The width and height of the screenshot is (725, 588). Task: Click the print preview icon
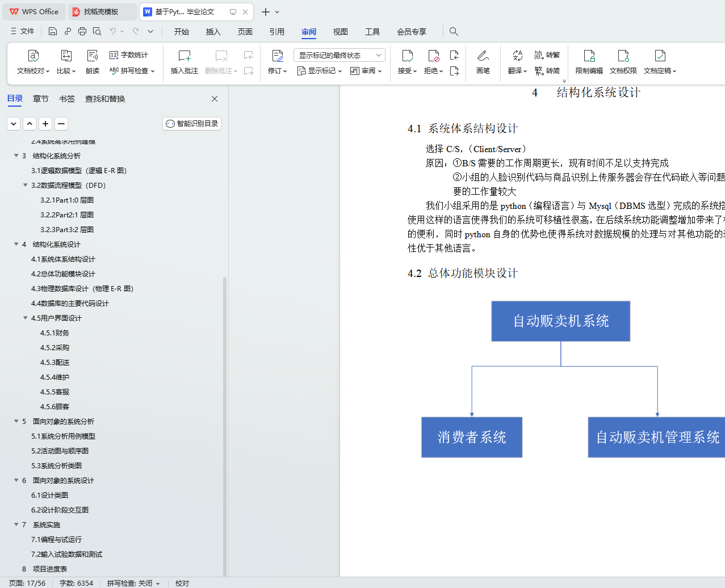[97, 31]
